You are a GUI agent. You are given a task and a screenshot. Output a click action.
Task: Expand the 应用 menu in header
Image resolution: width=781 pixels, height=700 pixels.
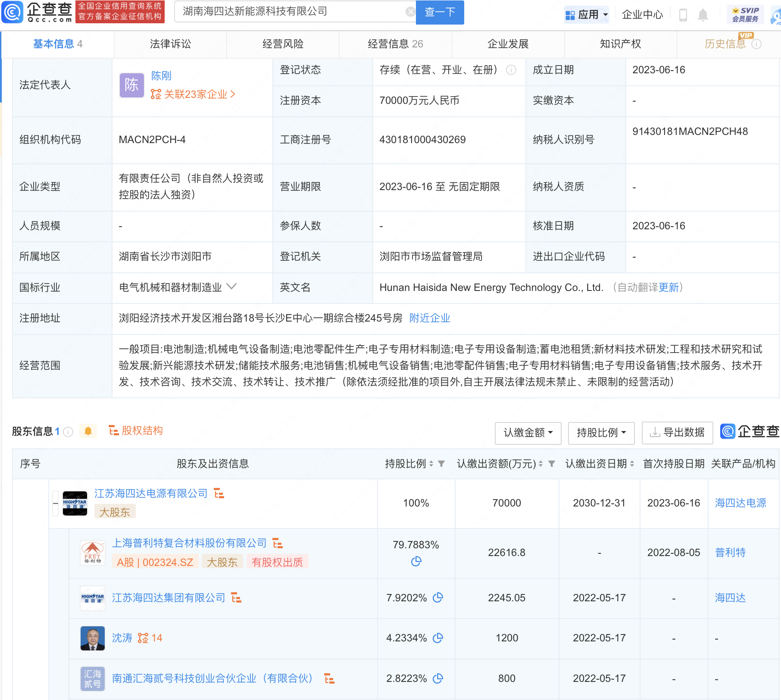pyautogui.click(x=587, y=15)
